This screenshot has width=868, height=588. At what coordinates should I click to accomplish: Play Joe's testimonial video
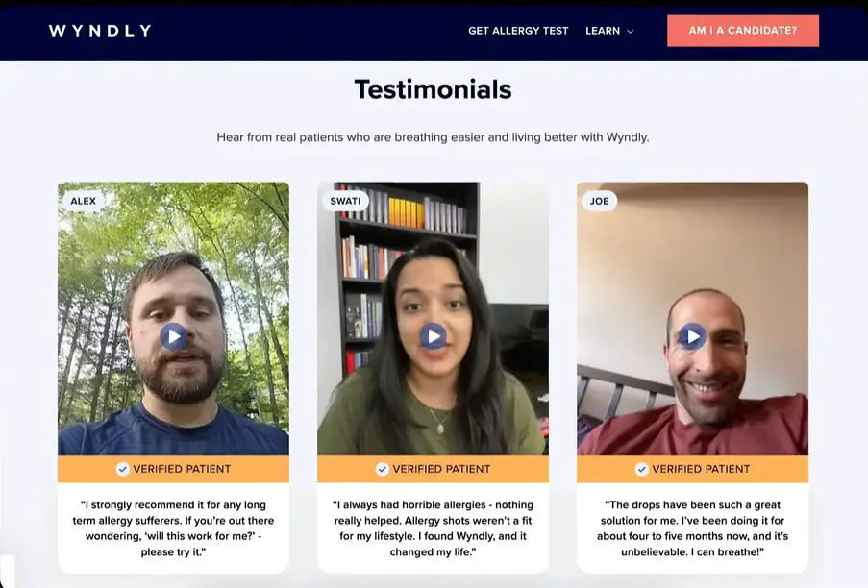pos(692,336)
